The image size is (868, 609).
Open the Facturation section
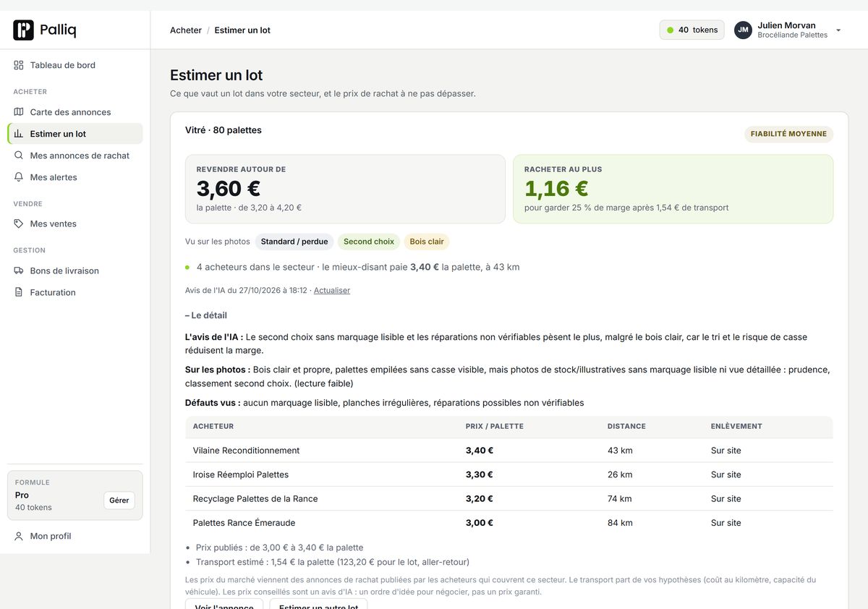pyautogui.click(x=75, y=292)
